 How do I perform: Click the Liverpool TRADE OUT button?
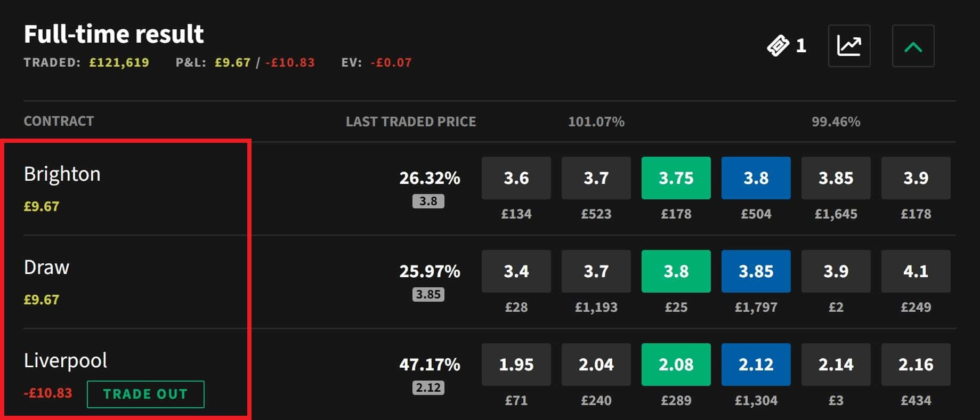point(145,394)
